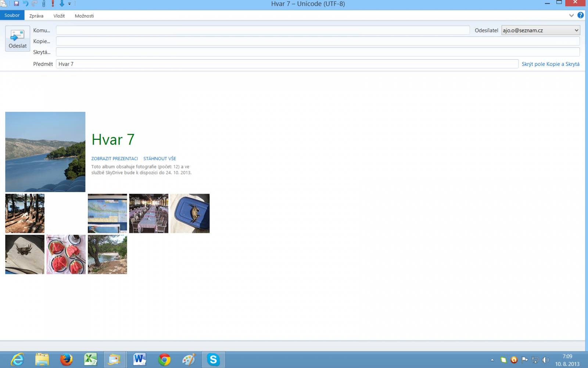Undo the last action with blue arrow

click(x=26, y=4)
